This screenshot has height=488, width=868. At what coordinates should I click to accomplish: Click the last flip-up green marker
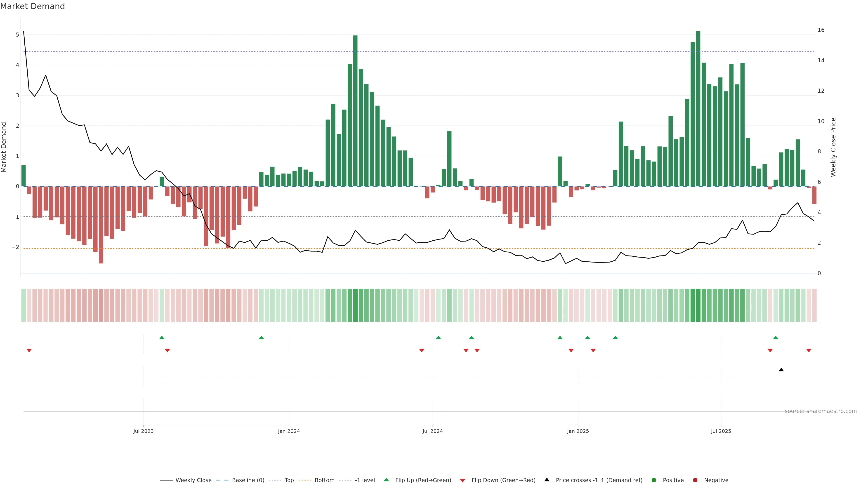[776, 338]
